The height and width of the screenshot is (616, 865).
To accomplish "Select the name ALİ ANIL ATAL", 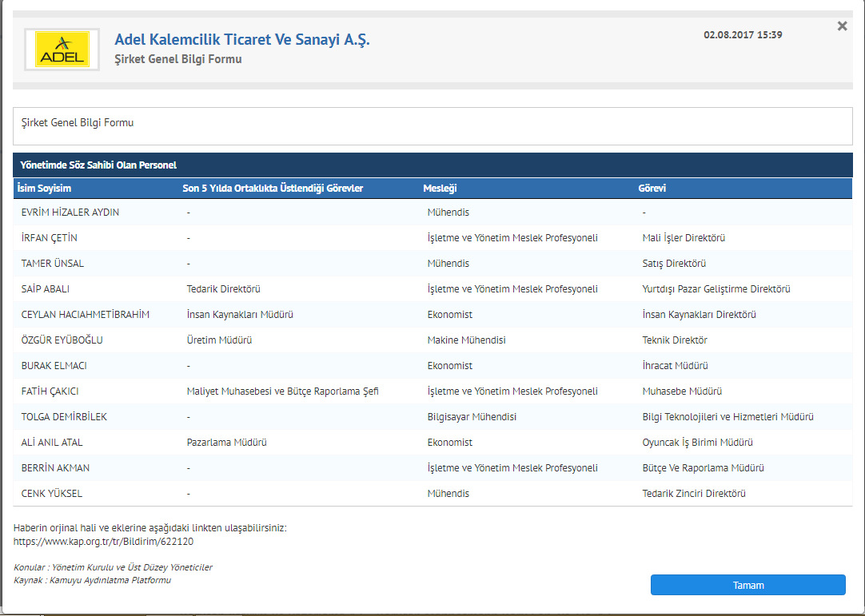I will point(52,443).
